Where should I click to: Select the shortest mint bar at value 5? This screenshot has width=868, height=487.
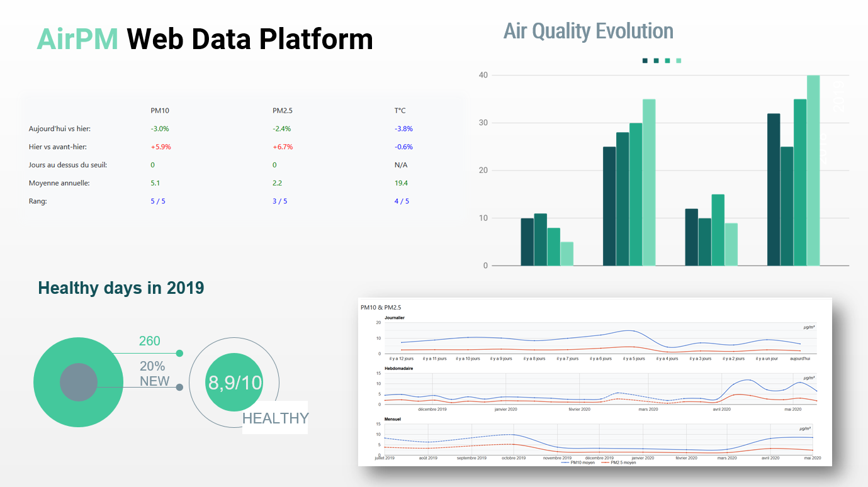[x=567, y=254]
